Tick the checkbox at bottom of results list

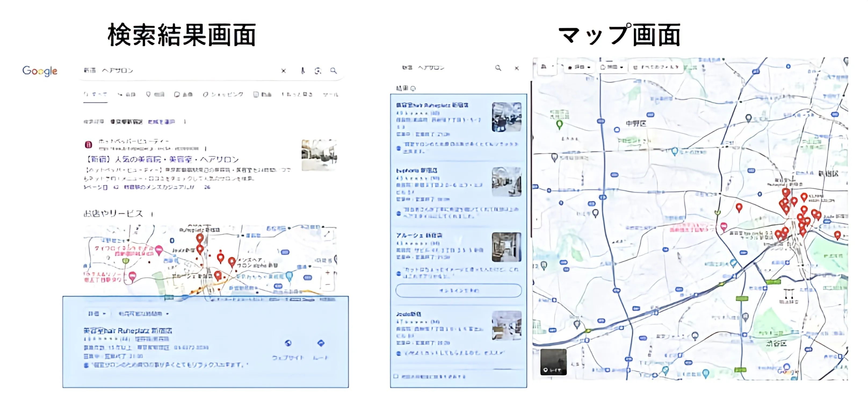click(396, 376)
